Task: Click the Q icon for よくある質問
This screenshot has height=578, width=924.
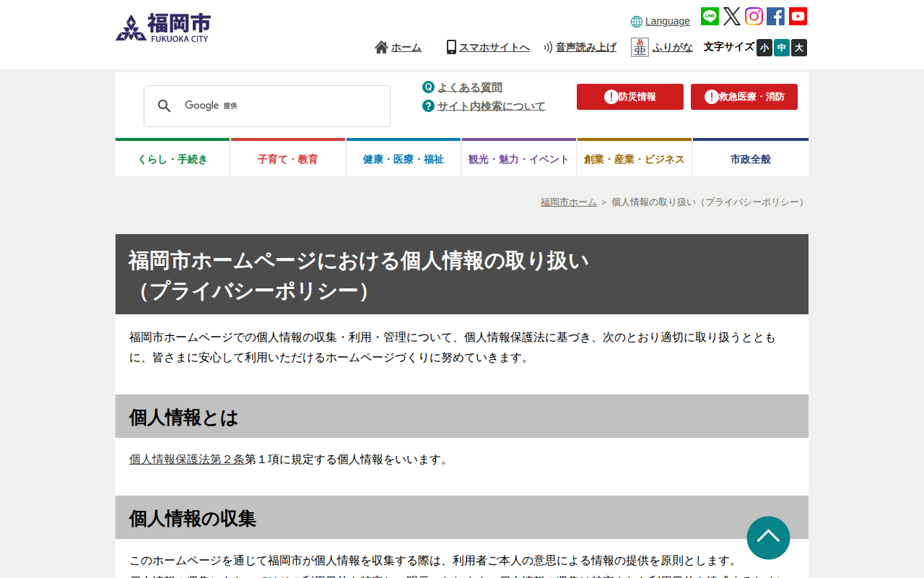Action: pyautogui.click(x=428, y=87)
